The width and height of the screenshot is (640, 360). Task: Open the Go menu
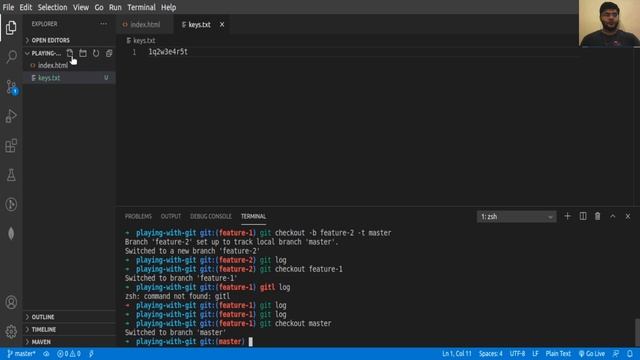click(99, 7)
